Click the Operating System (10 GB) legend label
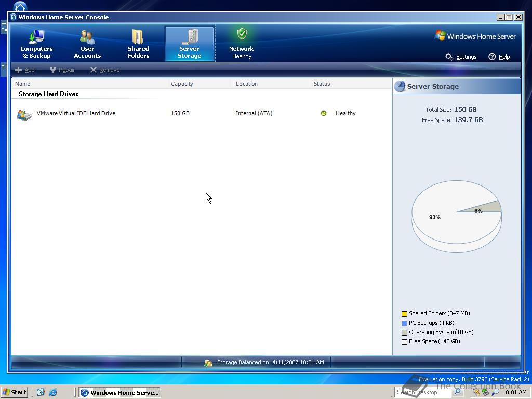The height and width of the screenshot is (399, 532). [441, 332]
